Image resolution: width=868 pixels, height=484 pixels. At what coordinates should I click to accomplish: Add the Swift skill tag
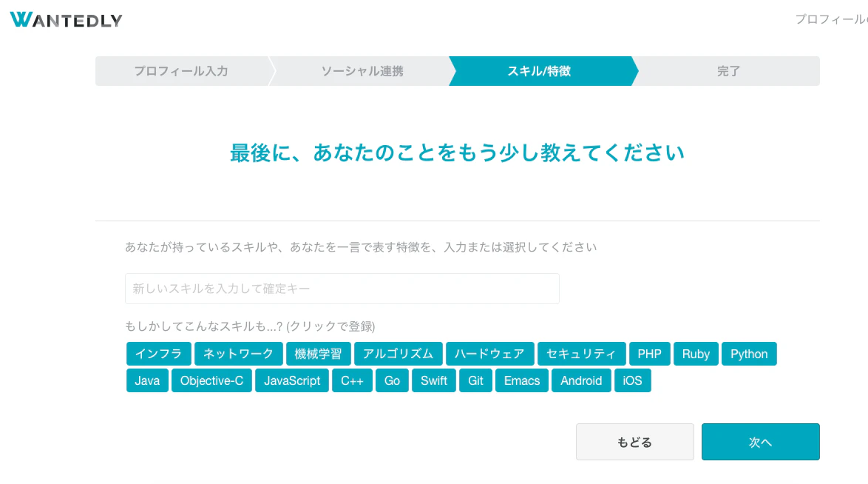(x=434, y=380)
